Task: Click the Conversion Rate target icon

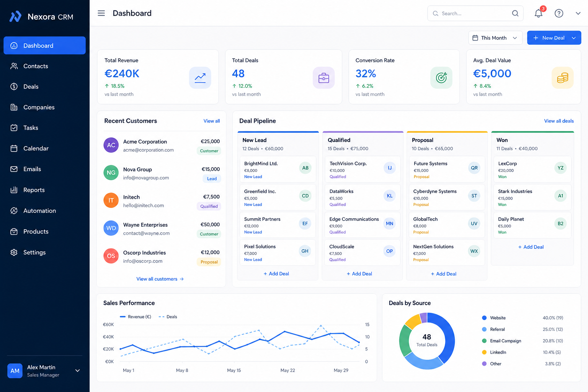Action: click(x=441, y=78)
